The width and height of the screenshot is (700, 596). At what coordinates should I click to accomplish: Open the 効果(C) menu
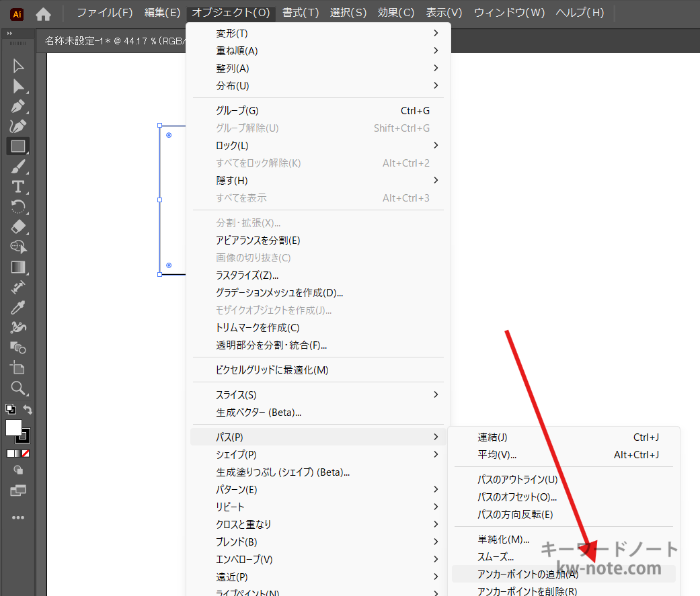(x=396, y=13)
